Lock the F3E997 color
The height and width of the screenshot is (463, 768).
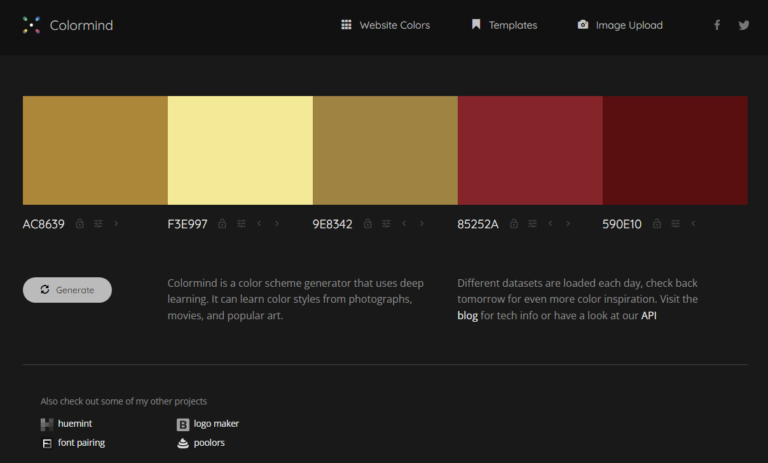(222, 224)
